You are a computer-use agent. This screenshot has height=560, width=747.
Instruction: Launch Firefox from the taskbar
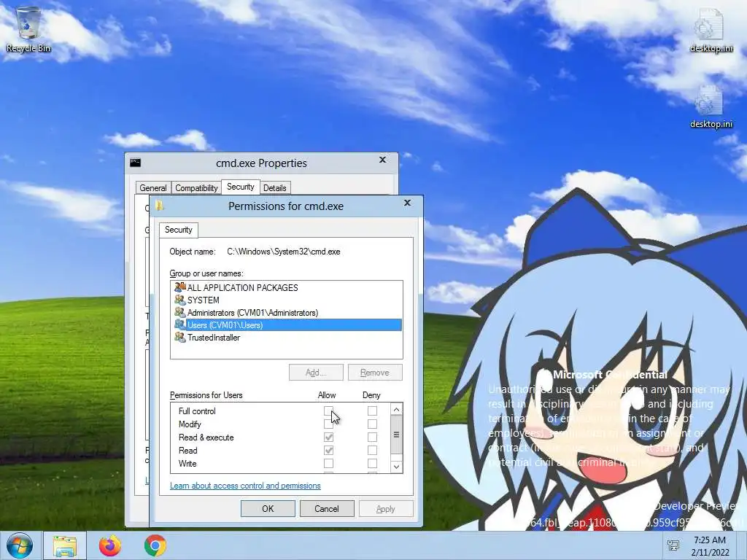110,545
